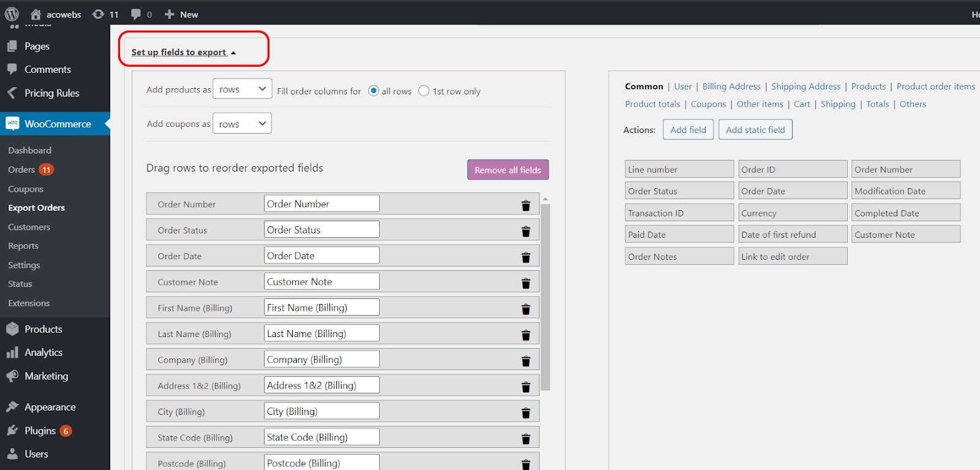Switch to the Other items tab
980x470 pixels.
tap(759, 104)
